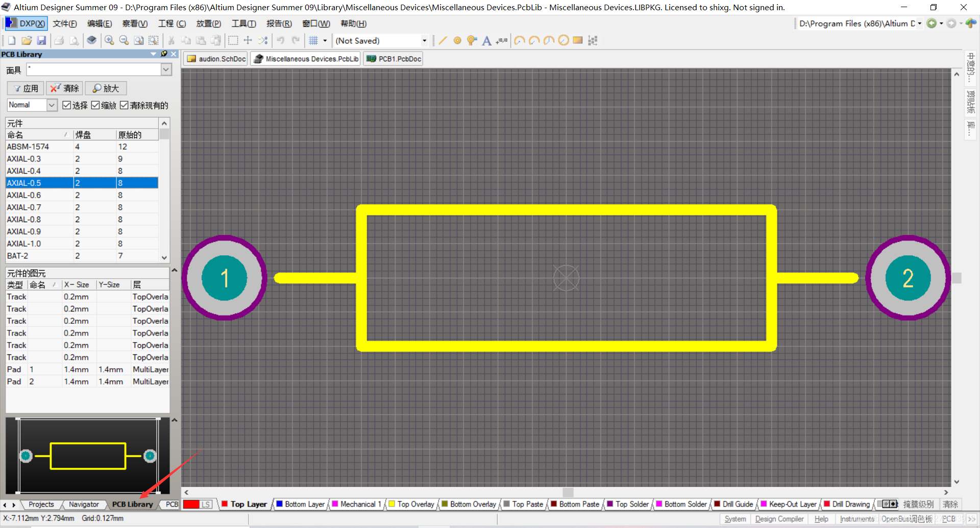Image resolution: width=980 pixels, height=528 pixels.
Task: Open the Normal mode dropdown
Action: click(52, 105)
